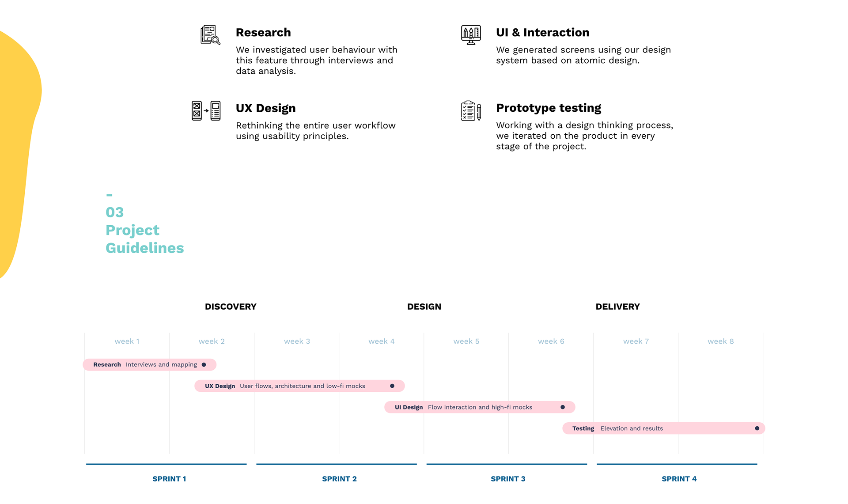
Task: Select the DELIVERY phase label
Action: coord(617,307)
